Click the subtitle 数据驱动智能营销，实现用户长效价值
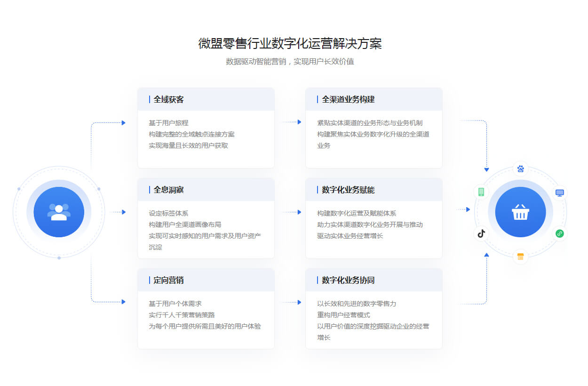Viewport: 588px width, 386px height. (290, 62)
